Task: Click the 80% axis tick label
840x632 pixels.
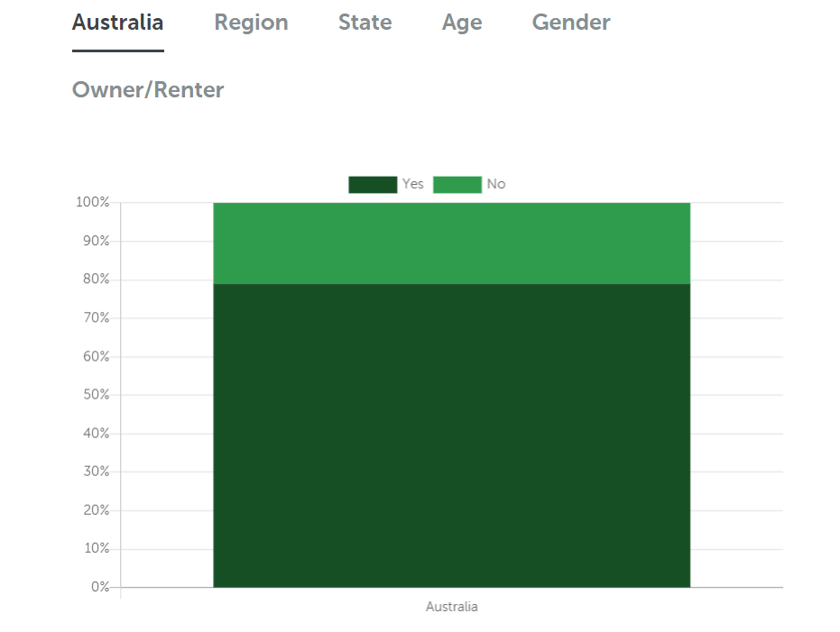Action: pos(97,279)
